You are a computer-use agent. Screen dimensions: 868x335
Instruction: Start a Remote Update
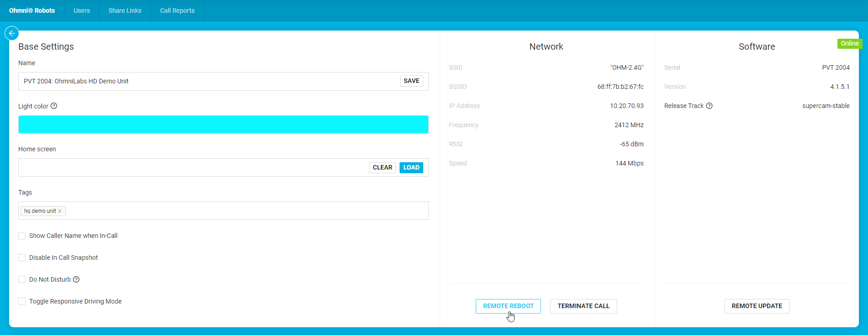click(756, 306)
